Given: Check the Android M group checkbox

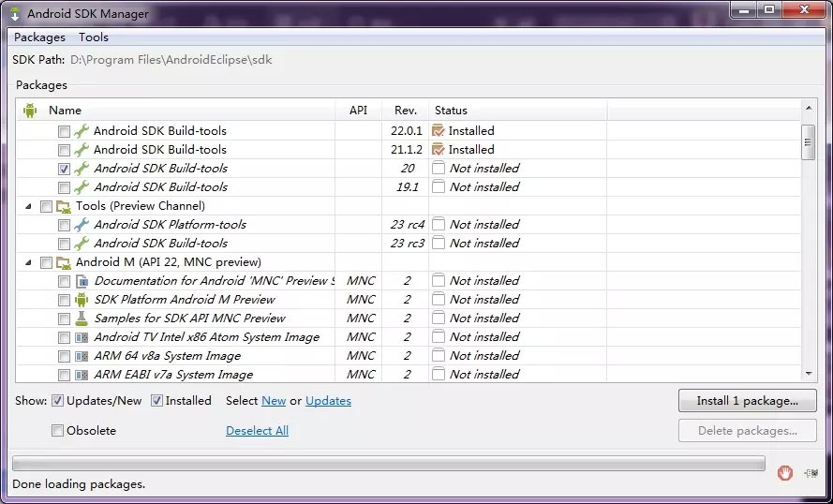Looking at the screenshot, I should (x=46, y=262).
